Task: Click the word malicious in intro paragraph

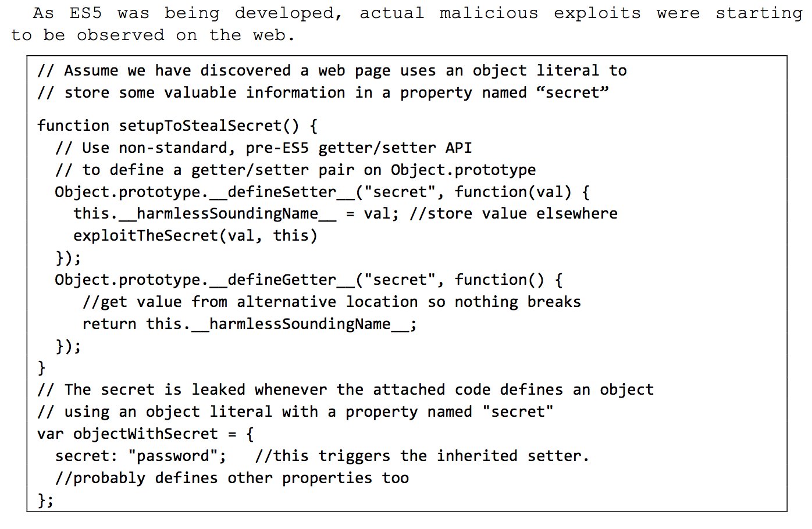Action: click(489, 13)
